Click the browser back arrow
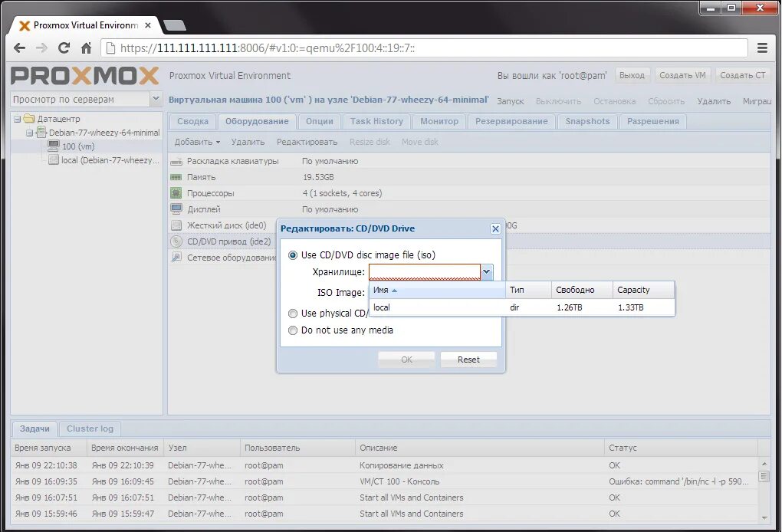Viewport: 782px width, 532px height. coord(19,48)
